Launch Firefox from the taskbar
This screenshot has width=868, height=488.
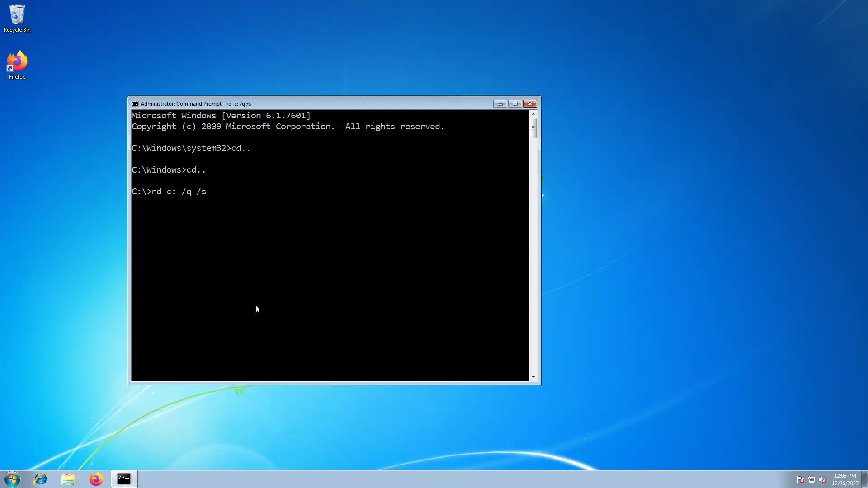(x=96, y=479)
